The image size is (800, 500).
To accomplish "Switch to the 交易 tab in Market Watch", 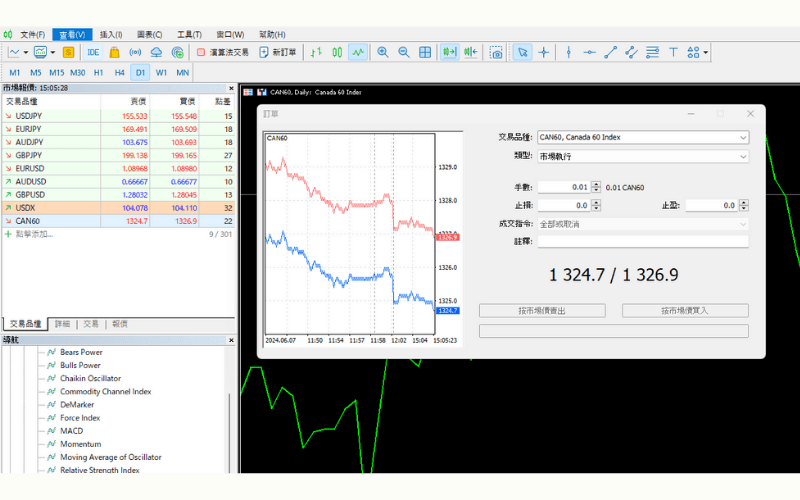I will click(91, 324).
